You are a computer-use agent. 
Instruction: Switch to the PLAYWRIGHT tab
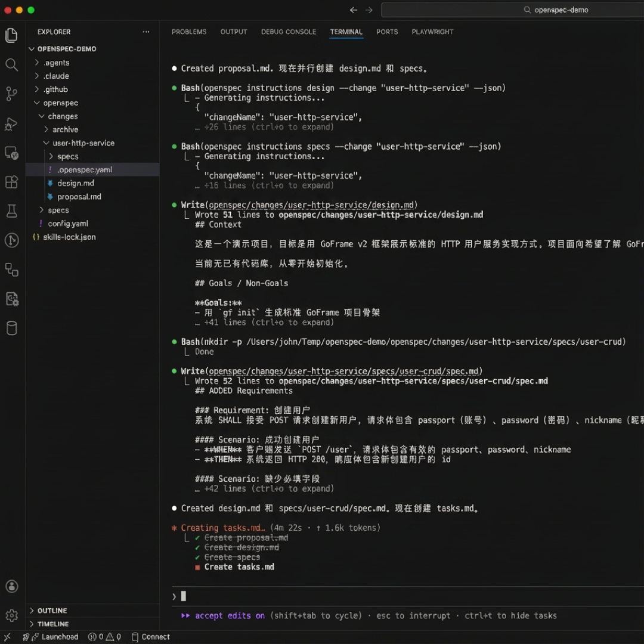432,32
